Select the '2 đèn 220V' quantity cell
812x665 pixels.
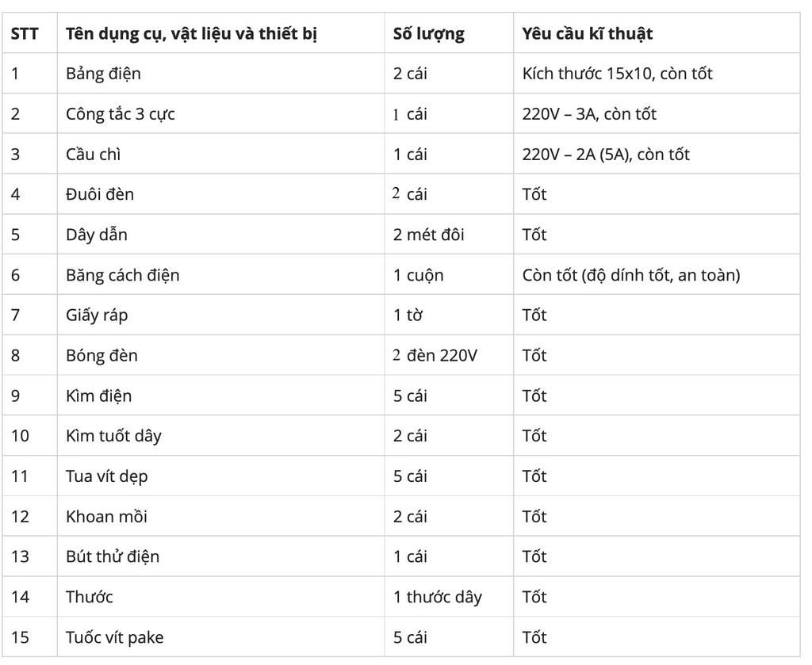tap(435, 356)
